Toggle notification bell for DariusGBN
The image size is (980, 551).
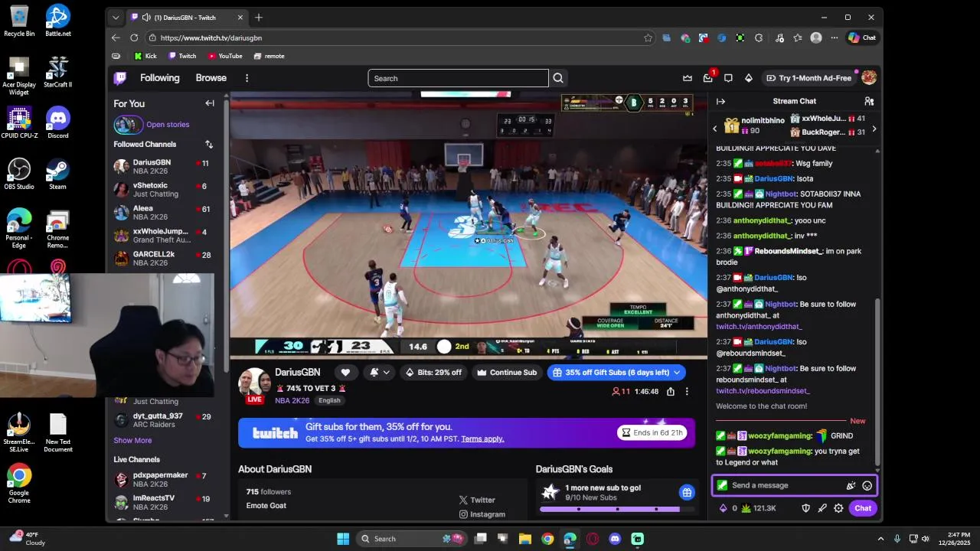pos(374,373)
